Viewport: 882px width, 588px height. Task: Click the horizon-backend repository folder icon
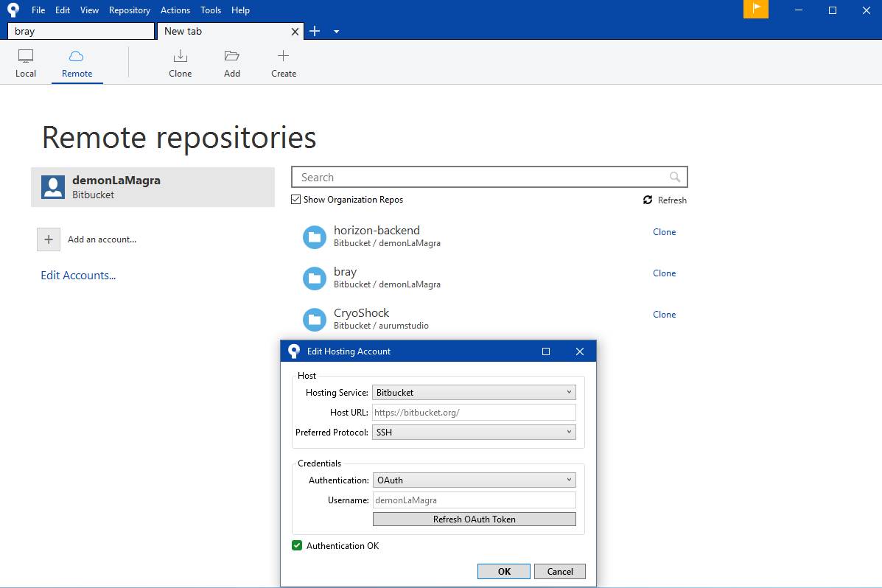pos(315,237)
